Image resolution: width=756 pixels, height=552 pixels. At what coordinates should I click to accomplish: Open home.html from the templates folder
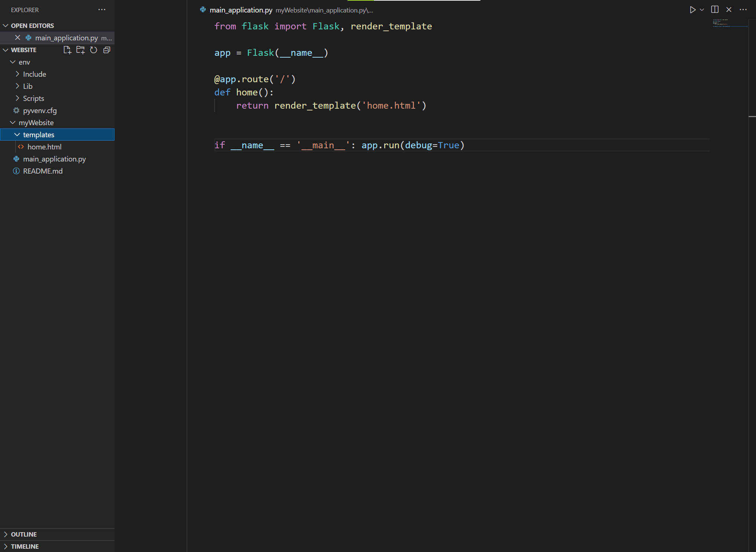click(44, 147)
